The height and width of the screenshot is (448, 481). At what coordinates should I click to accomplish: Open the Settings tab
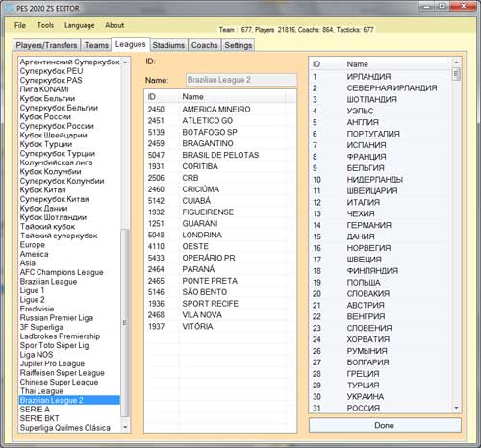[x=238, y=45]
